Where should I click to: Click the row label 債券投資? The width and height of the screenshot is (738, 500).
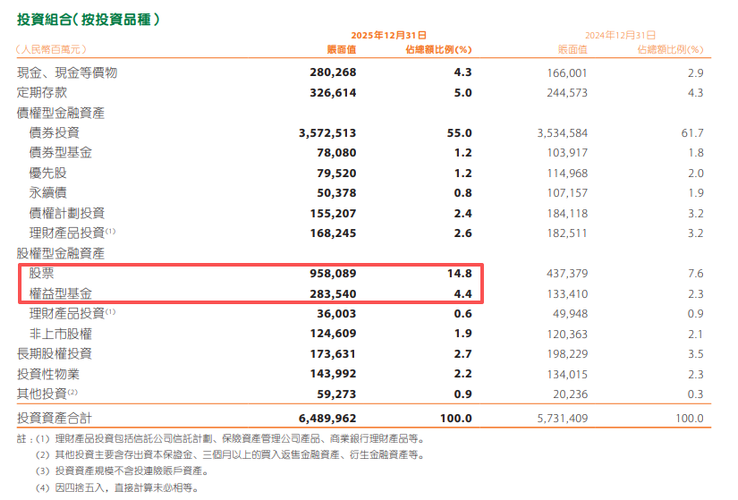[x=54, y=133]
